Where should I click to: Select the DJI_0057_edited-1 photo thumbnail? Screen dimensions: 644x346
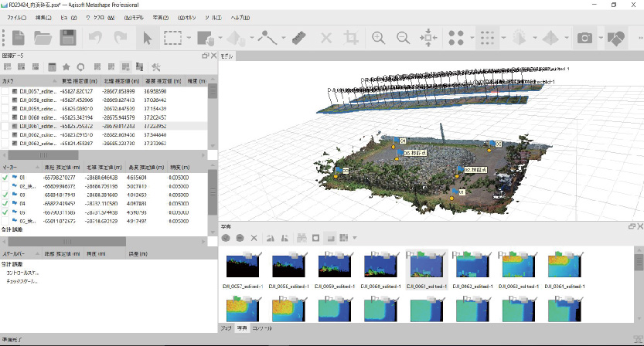click(x=243, y=271)
